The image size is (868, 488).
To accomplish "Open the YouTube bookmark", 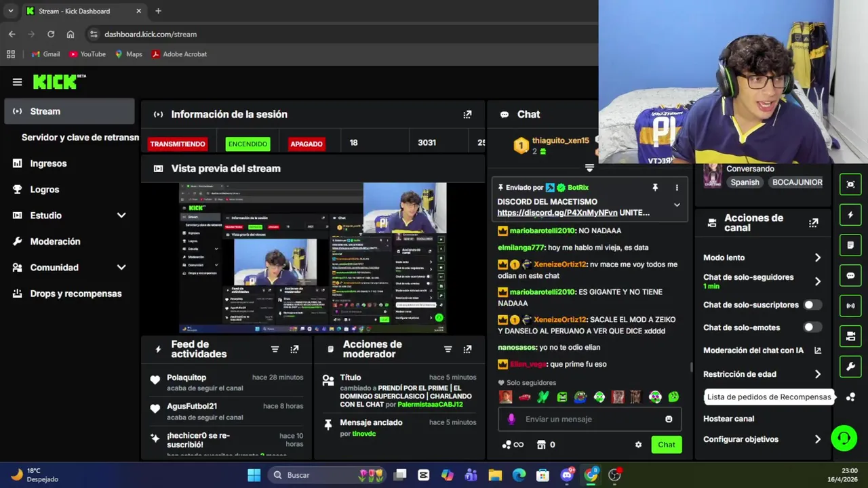I will coord(87,54).
